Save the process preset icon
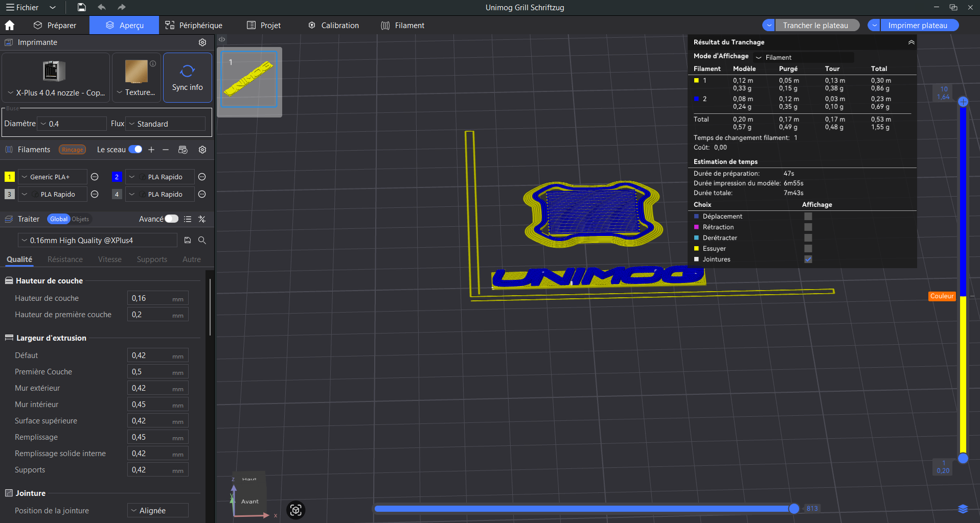Screen dimensions: 980x523 [188, 241]
